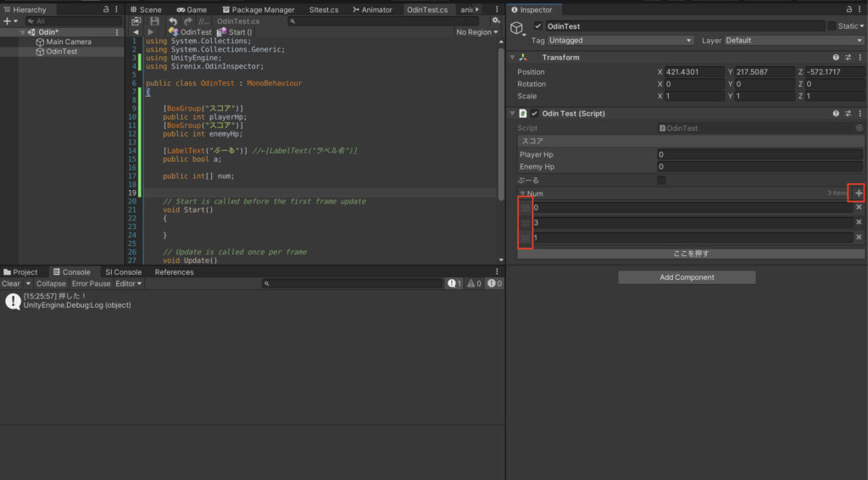Click Player Hp value field
This screenshot has width=868, height=480.
click(759, 154)
